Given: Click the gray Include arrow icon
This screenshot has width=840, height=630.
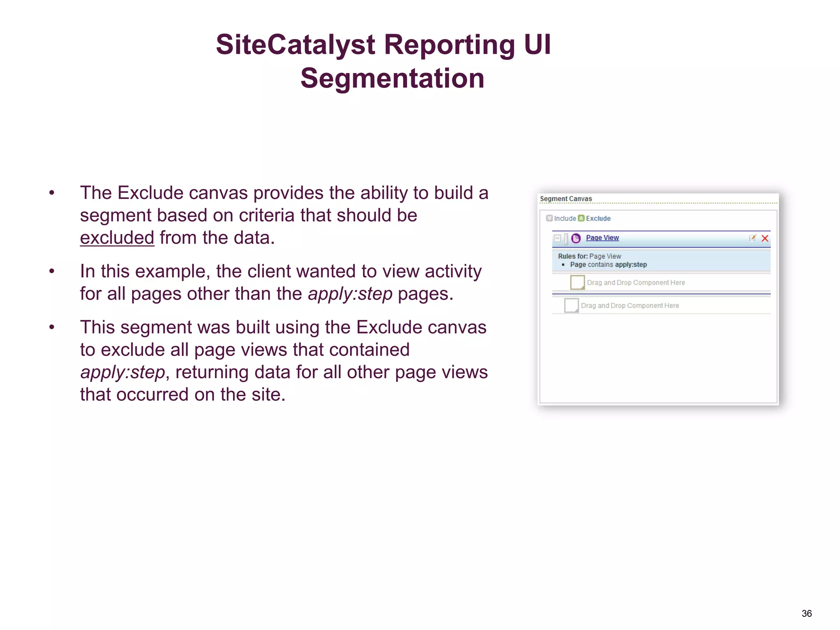Looking at the screenshot, I should (549, 218).
